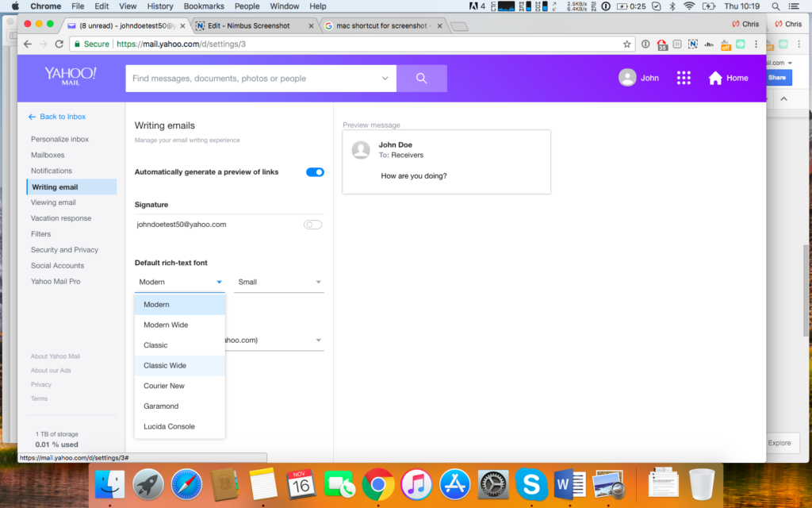Open Vacation response settings

point(61,218)
